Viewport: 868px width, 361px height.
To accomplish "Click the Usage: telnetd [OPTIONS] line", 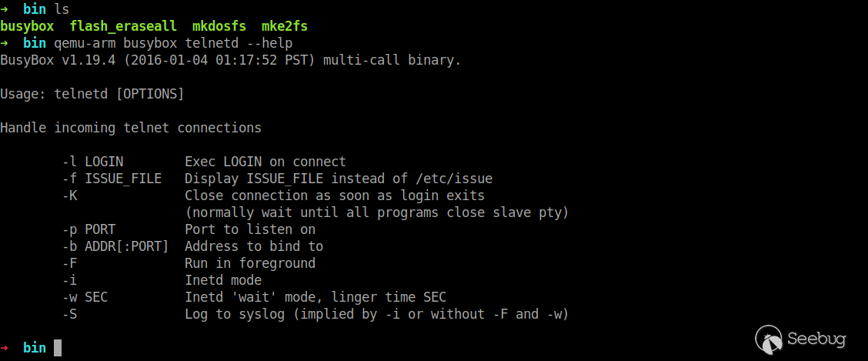I will pyautogui.click(x=92, y=94).
